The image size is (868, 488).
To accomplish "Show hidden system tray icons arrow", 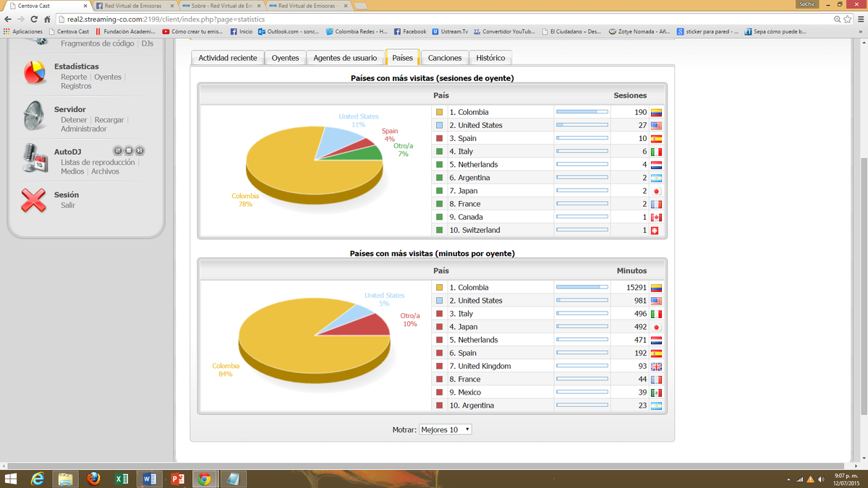I will pyautogui.click(x=788, y=479).
